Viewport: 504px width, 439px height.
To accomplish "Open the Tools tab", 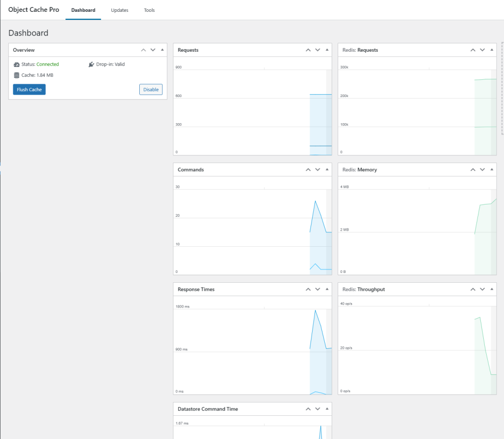I will click(149, 10).
